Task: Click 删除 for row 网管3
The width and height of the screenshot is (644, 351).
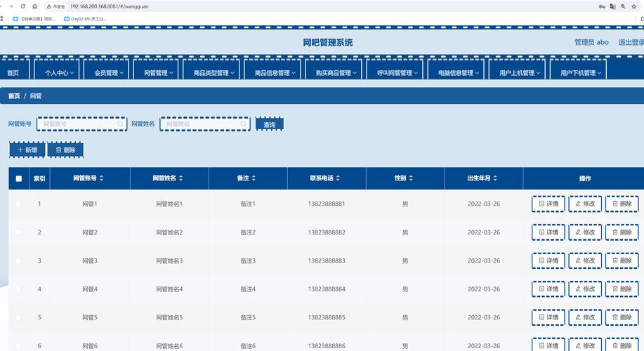Action: (x=622, y=260)
